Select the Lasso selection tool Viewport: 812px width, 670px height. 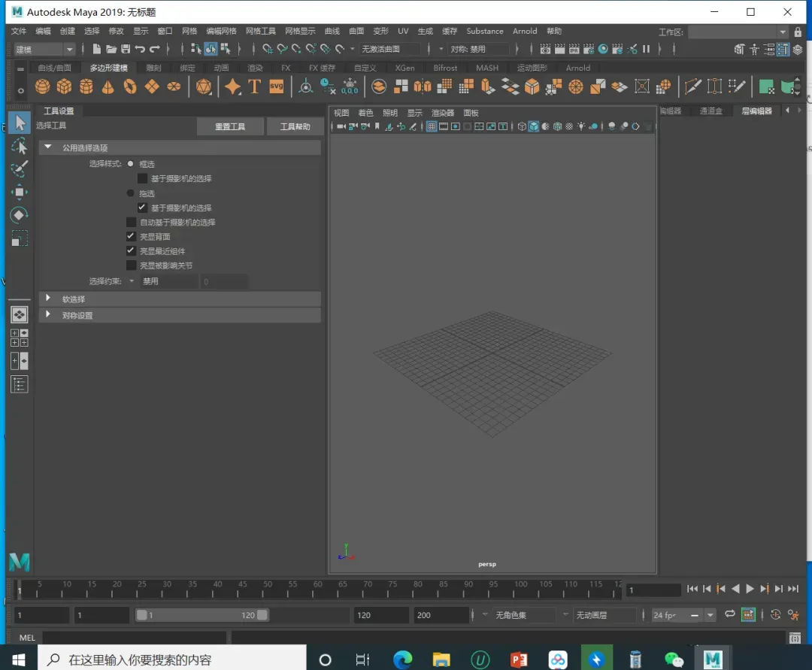point(20,146)
